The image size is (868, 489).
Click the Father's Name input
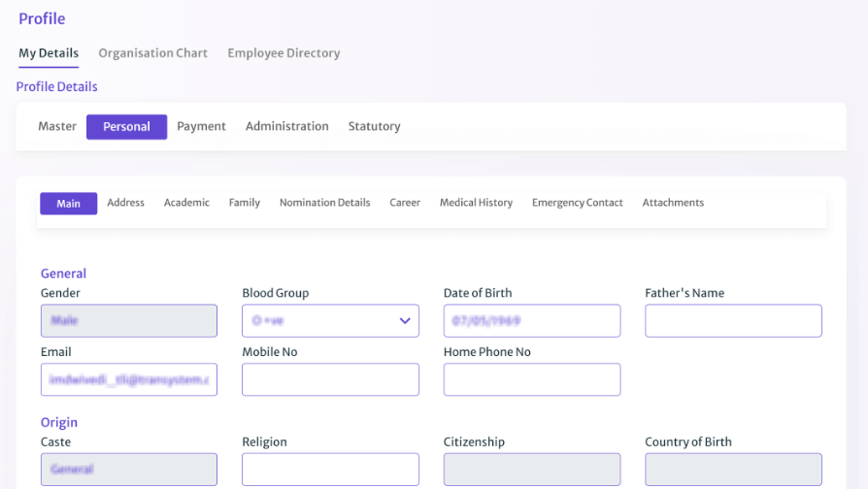click(733, 321)
